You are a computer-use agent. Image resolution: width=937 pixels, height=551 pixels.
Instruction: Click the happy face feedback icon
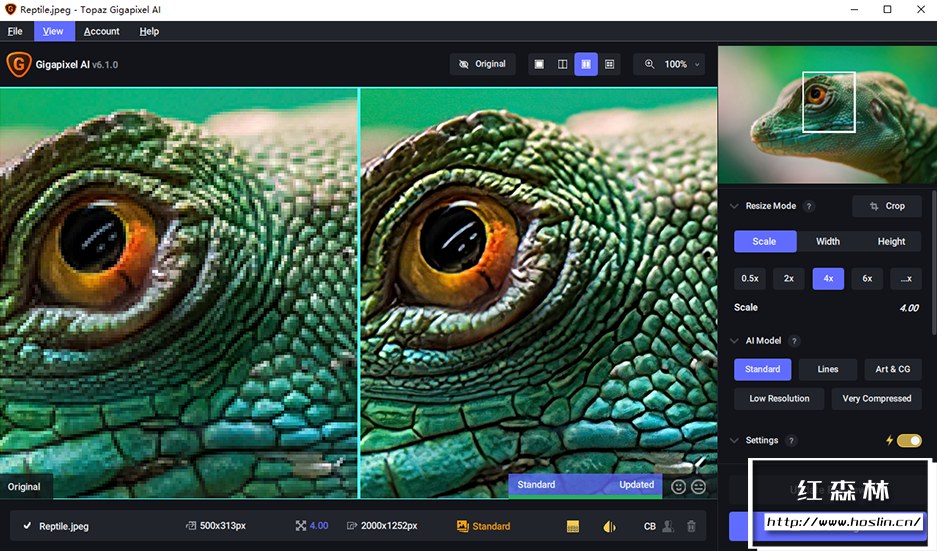[678, 486]
